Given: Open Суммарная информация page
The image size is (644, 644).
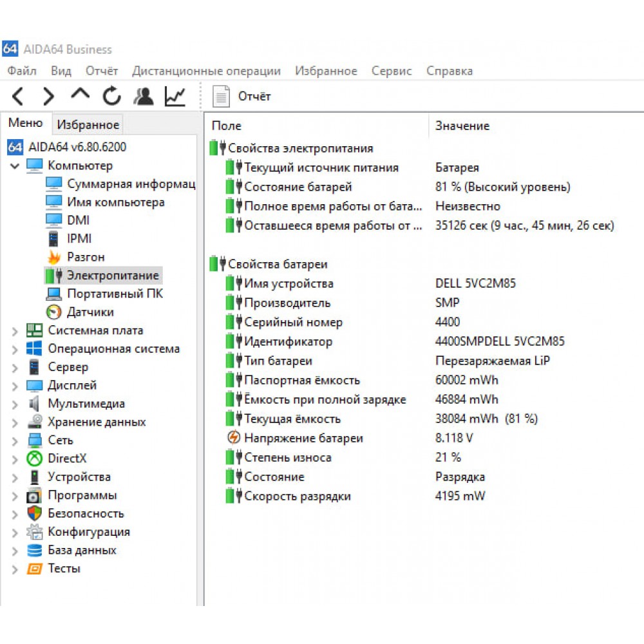Looking at the screenshot, I should 120,184.
